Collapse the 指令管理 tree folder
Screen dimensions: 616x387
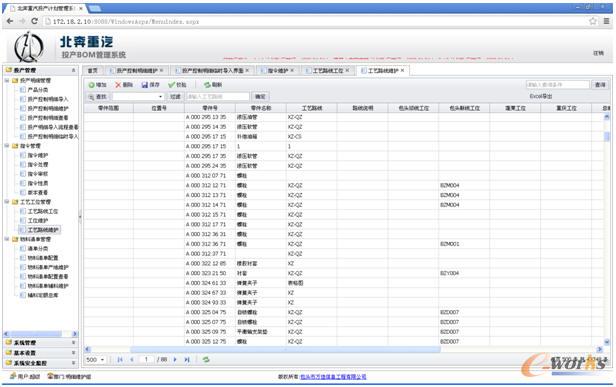pos(7,146)
